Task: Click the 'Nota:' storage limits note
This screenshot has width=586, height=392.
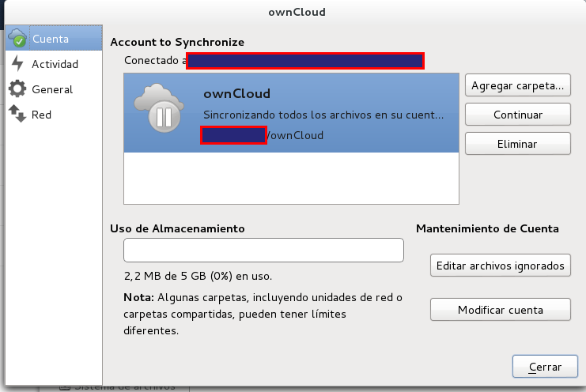Action: tap(263, 314)
